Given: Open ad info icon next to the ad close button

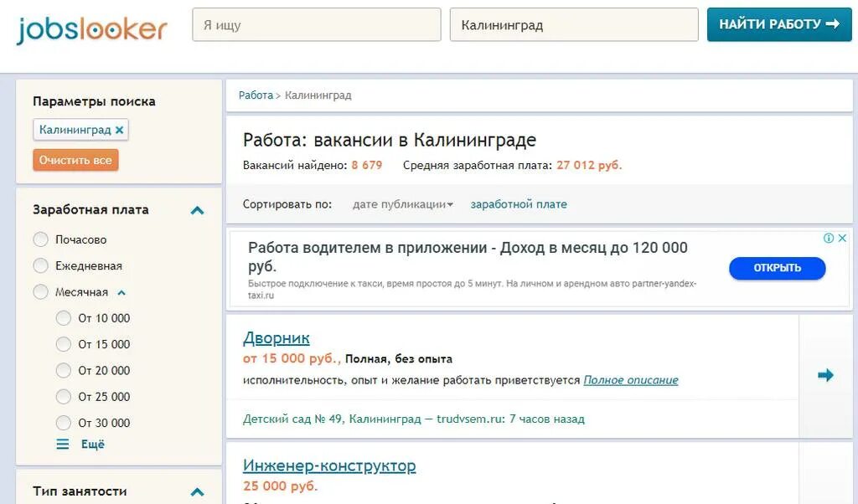Looking at the screenshot, I should 829,238.
